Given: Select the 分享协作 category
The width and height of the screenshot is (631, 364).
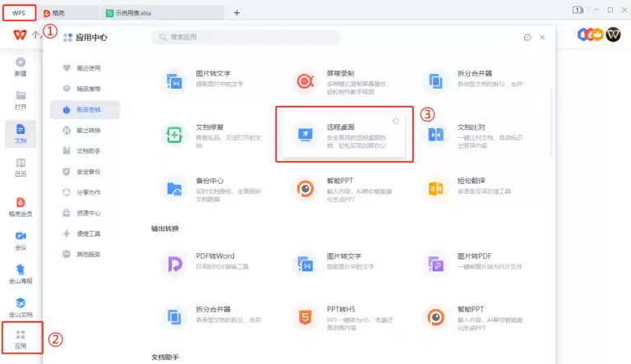Looking at the screenshot, I should [x=82, y=192].
